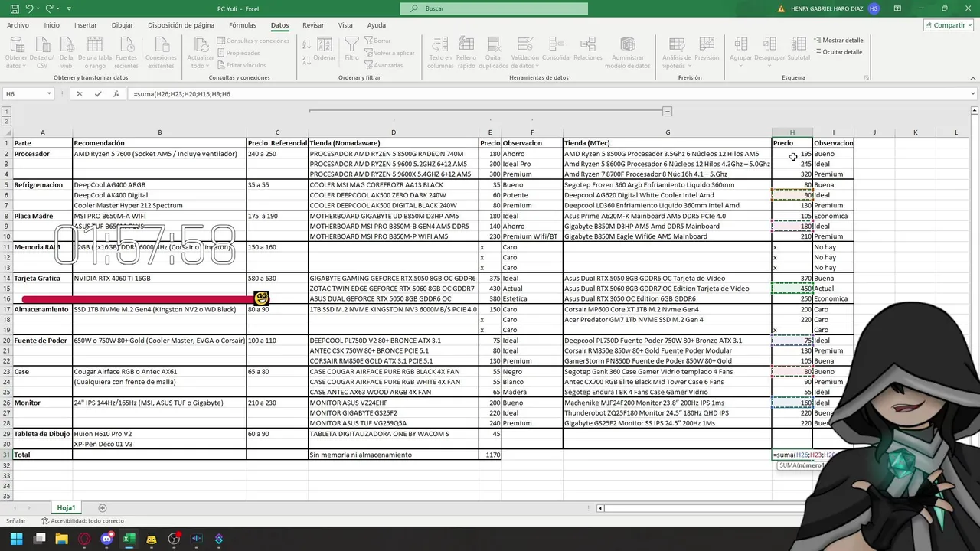Click the Actualizar todo refresh icon
The image size is (980, 551).
coord(201,52)
